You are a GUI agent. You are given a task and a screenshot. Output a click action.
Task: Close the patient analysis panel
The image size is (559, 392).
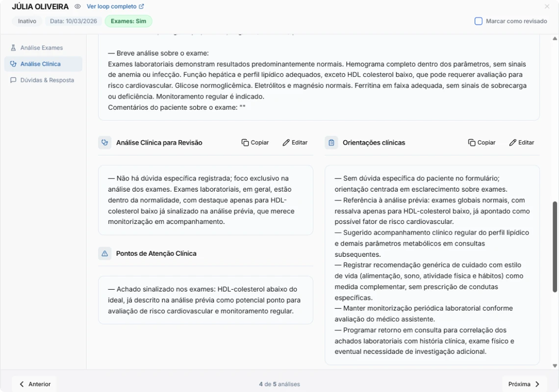click(x=547, y=7)
